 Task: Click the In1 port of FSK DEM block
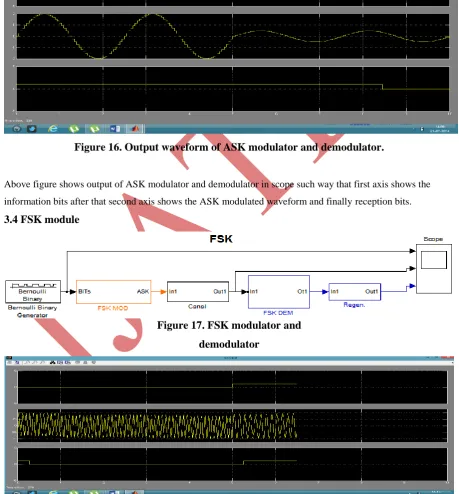(x=254, y=291)
